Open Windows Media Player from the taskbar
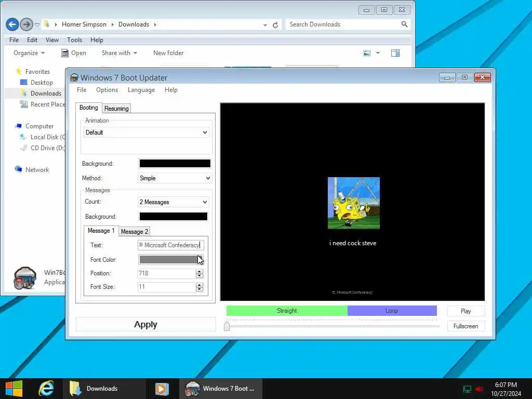 162,389
